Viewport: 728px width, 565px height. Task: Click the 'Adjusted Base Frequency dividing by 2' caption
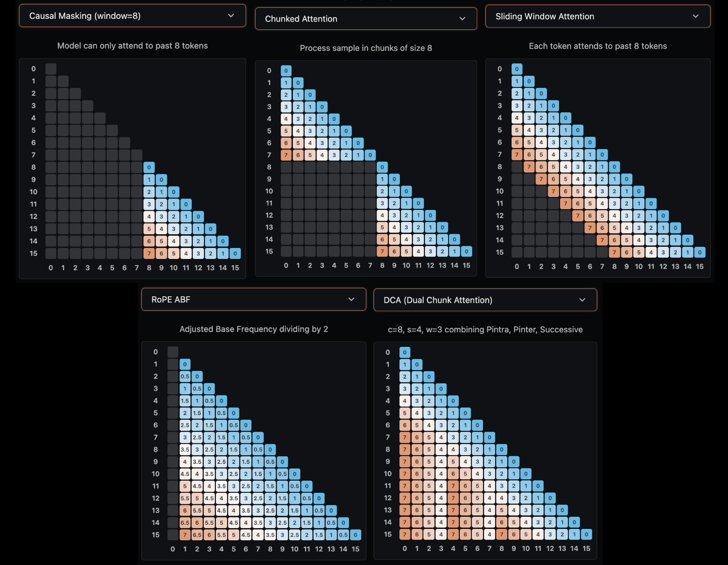(x=254, y=329)
